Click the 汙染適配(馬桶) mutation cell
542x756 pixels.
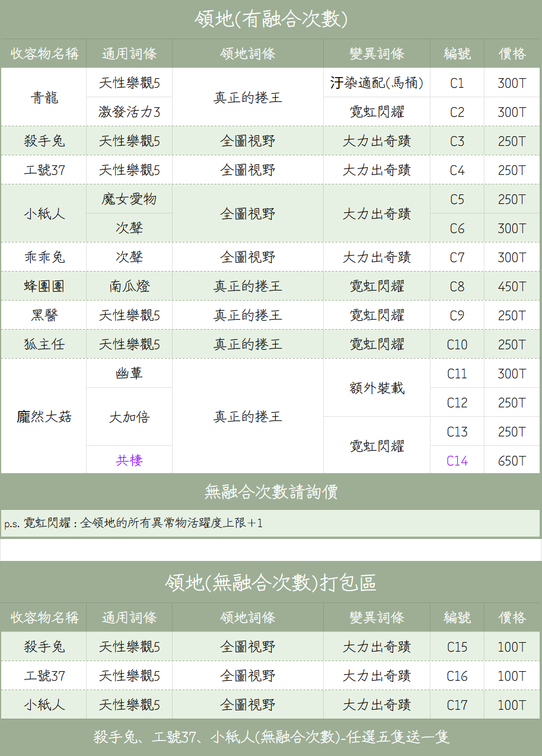377,84
